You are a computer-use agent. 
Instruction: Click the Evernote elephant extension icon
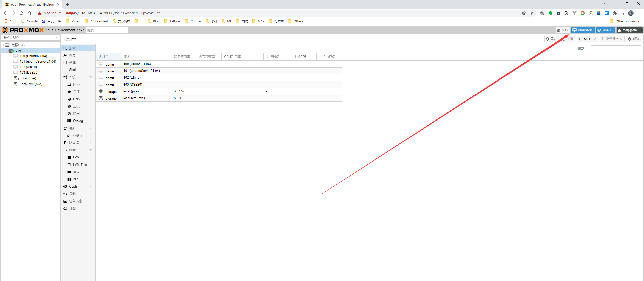coord(550,13)
